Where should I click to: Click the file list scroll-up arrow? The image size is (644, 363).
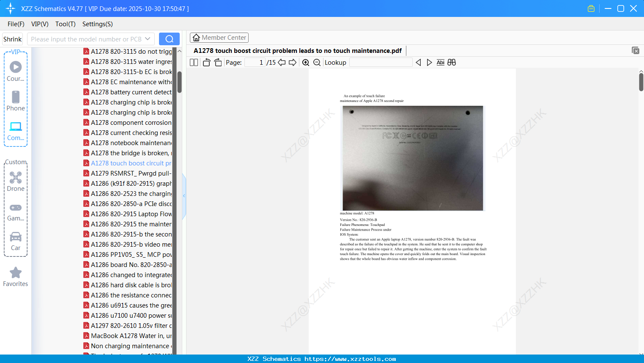179,51
